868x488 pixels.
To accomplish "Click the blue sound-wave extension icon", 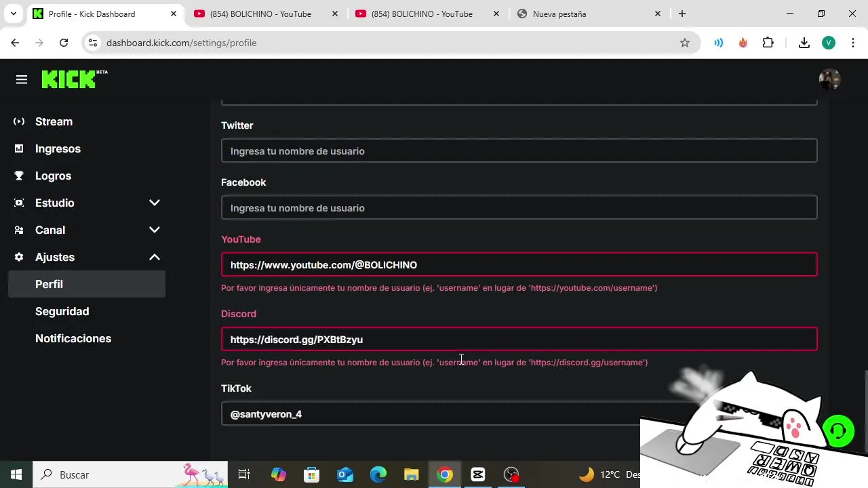I will click(x=718, y=43).
